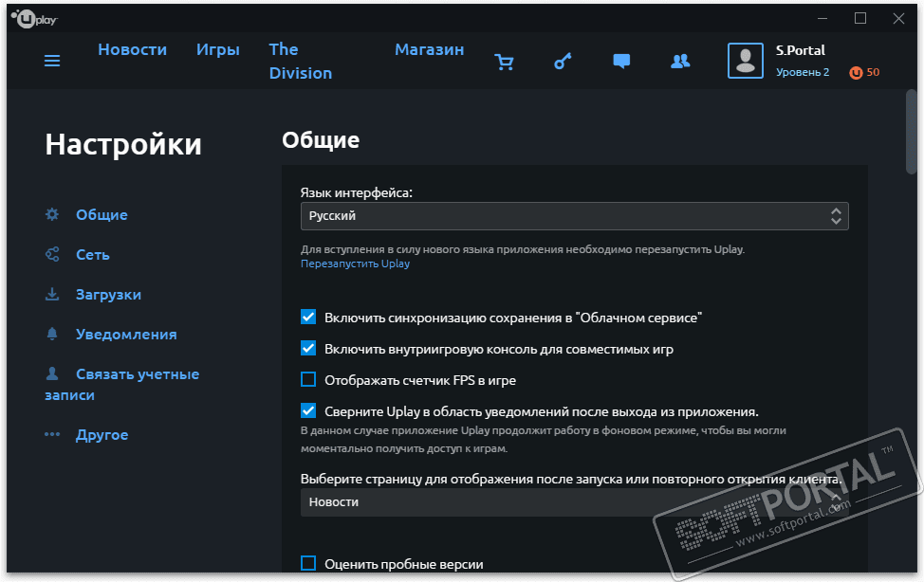This screenshot has height=582, width=924.
Task: Open the chat bubble icon
Action: pos(621,62)
